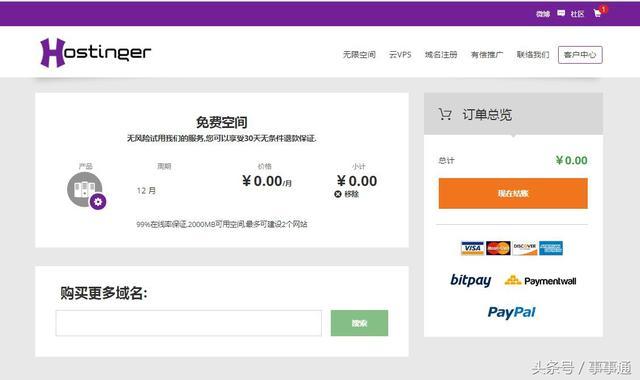Image resolution: width=640 pixels, height=380 pixels.
Task: Click the cart icon beside 订单总览
Action: coord(445,114)
